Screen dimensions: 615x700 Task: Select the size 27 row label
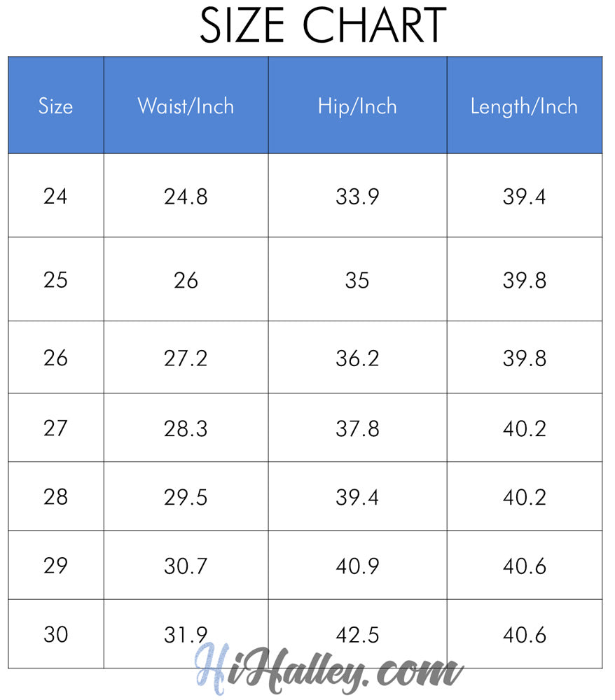pyautogui.click(x=55, y=428)
